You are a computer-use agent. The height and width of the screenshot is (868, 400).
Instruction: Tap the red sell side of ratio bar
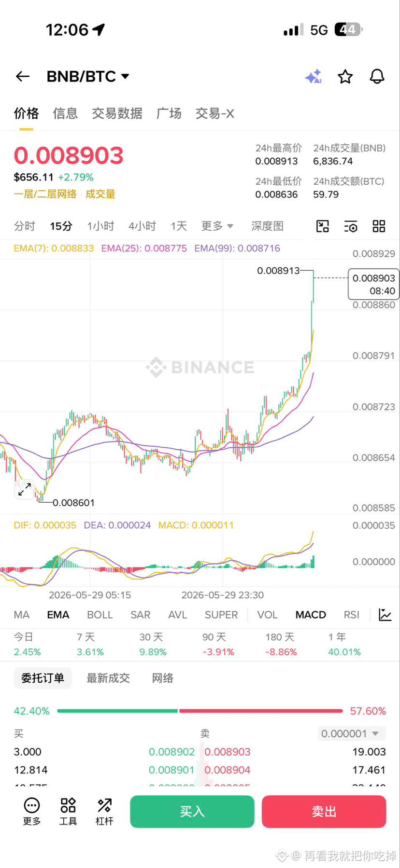point(261,711)
